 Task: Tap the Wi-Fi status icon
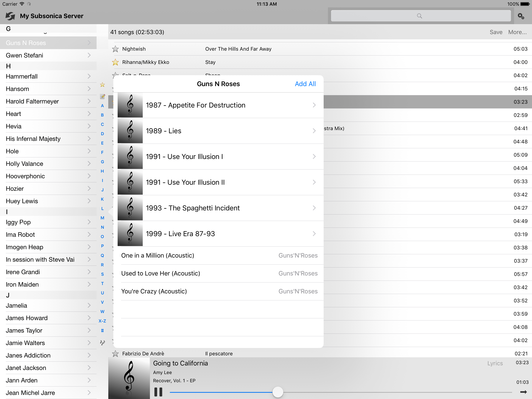pyautogui.click(x=22, y=4)
